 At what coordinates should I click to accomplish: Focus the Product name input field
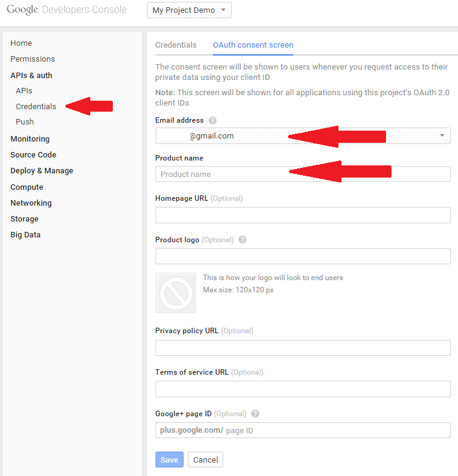click(302, 174)
